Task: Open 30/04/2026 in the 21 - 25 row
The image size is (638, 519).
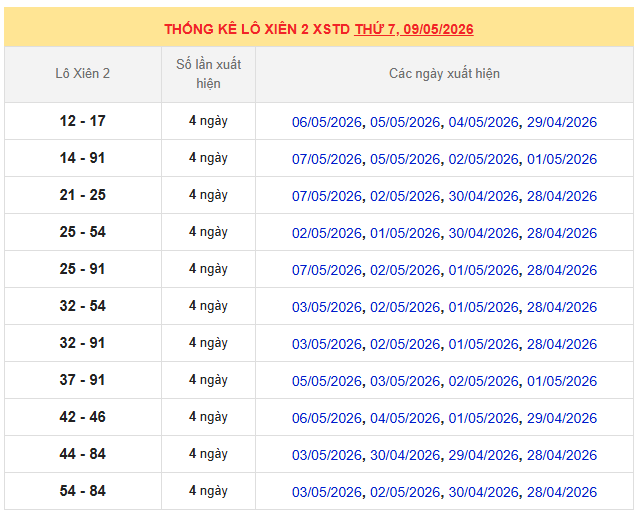Action: pyautogui.click(x=483, y=196)
